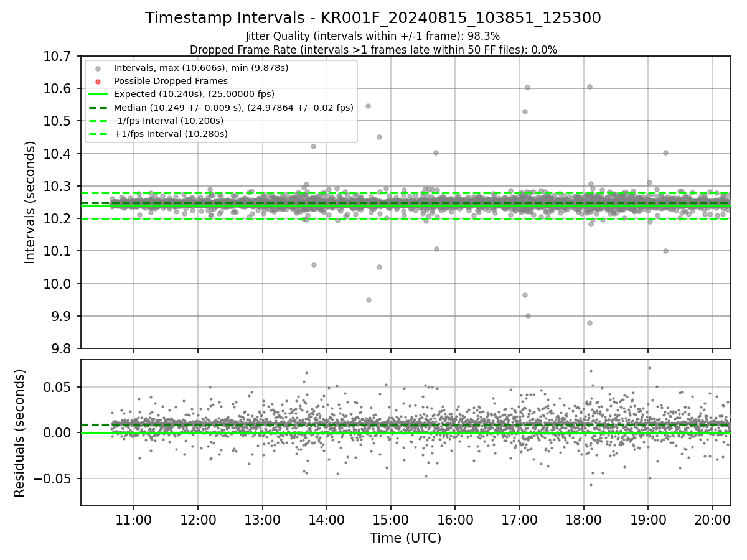Click the Dropped Frame Rate 0.0% subtitle
Screen dimensions: 747x560
(x=373, y=50)
